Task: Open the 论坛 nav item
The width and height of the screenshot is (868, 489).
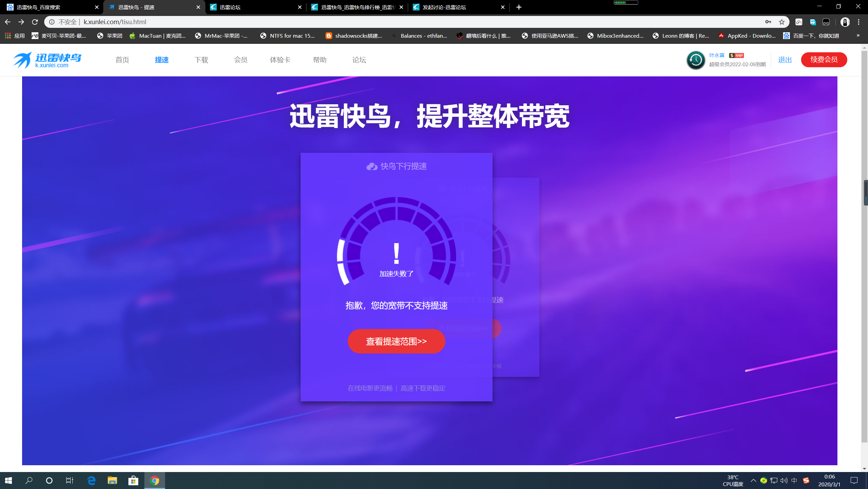Action: [359, 60]
